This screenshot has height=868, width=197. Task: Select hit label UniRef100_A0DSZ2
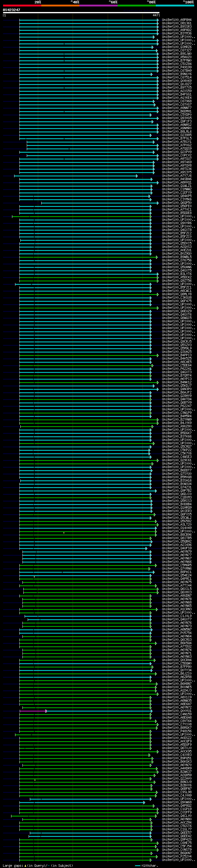click(177, 738)
